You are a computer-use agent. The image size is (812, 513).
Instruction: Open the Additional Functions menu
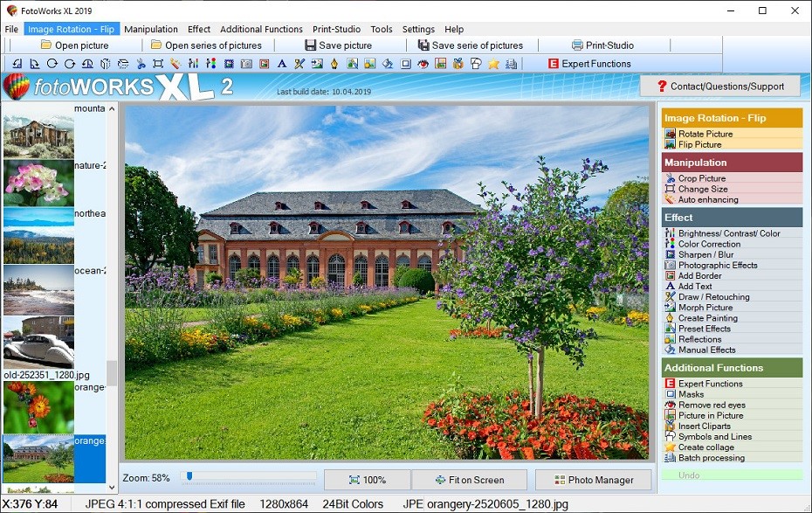pos(261,29)
